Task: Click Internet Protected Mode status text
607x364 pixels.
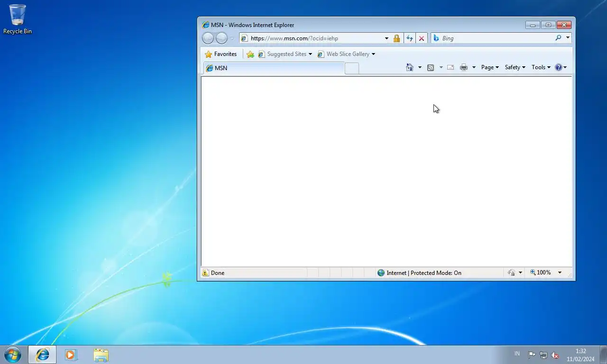Action: [x=424, y=273]
